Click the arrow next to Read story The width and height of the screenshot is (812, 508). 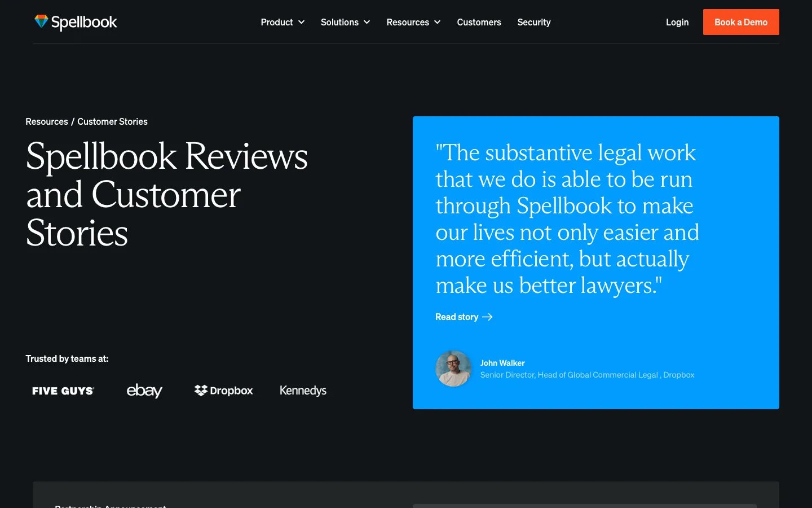488,317
